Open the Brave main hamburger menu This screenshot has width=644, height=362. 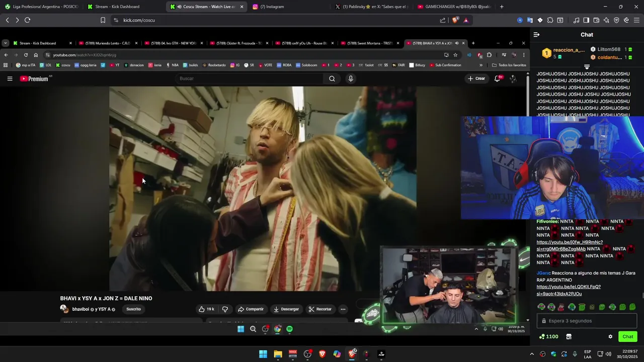tap(636, 20)
